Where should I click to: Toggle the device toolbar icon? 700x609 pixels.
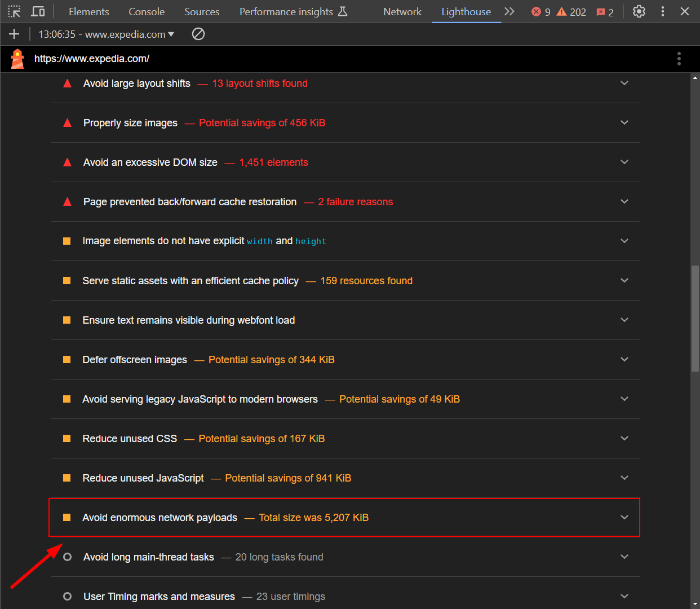click(38, 11)
